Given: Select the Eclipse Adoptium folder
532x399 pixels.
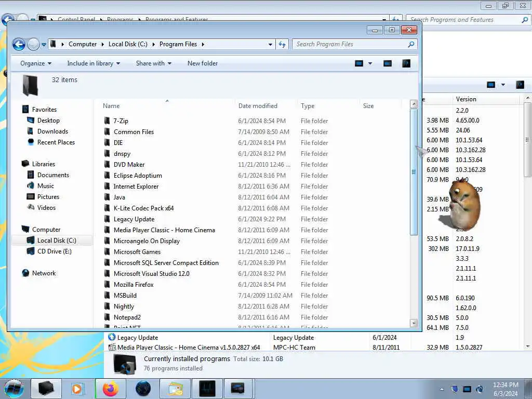Looking at the screenshot, I should [138, 176].
